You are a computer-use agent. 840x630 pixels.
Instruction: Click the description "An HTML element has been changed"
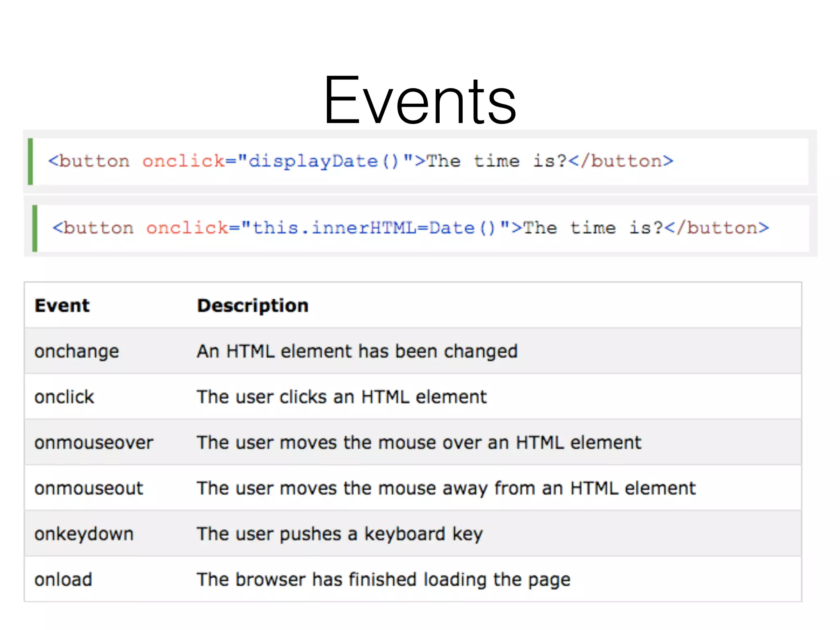pos(357,351)
